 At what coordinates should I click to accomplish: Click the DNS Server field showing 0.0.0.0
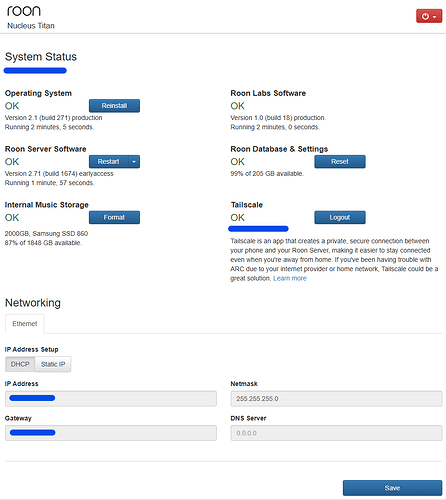pos(336,433)
